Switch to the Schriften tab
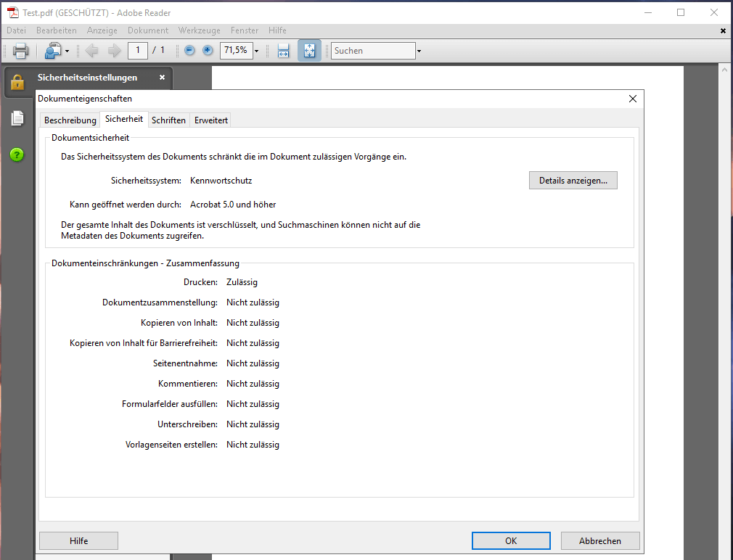This screenshot has width=733, height=560. 169,120
